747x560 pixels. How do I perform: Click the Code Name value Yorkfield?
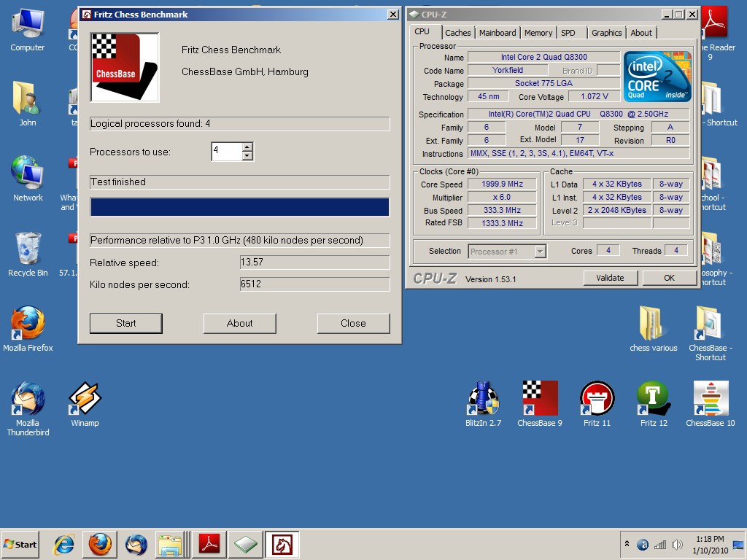[508, 70]
